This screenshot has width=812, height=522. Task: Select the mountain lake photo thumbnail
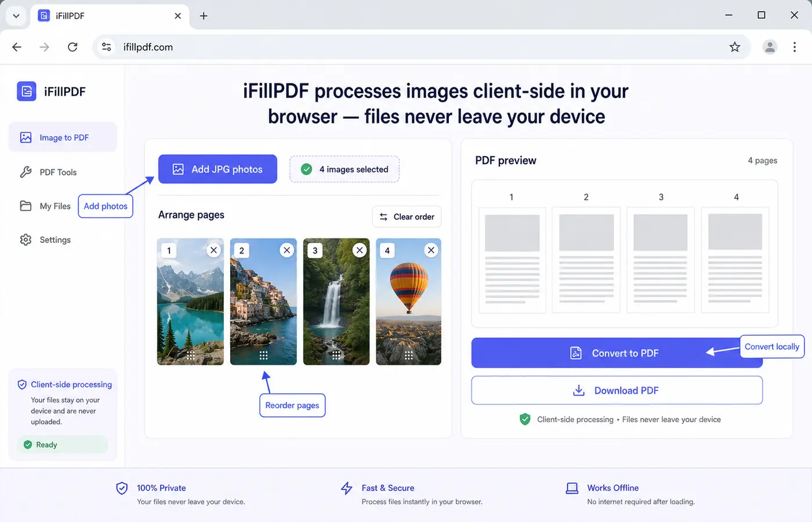tap(190, 302)
